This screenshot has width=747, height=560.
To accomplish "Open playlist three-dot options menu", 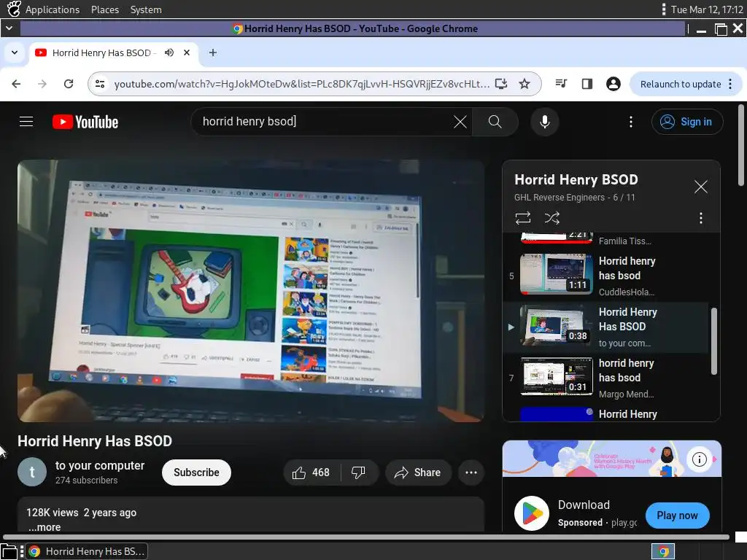I will pos(700,218).
